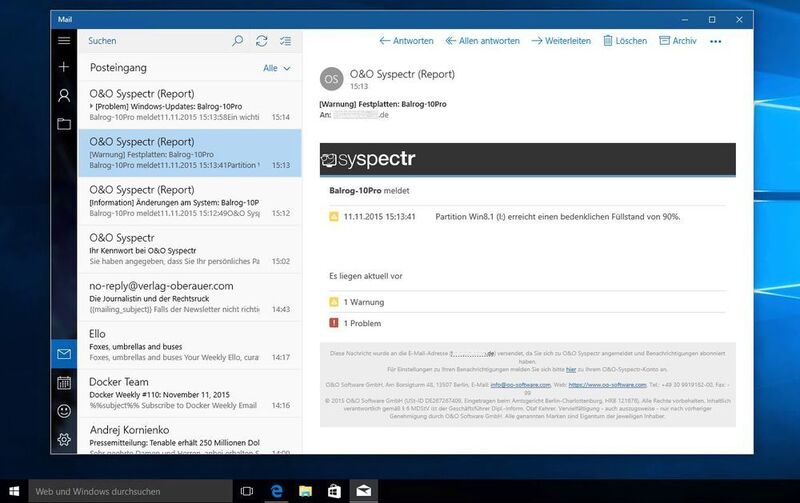The height and width of the screenshot is (503, 800).
Task: Switch to Mail envelope icon in sidebar
Action: pos(64,354)
